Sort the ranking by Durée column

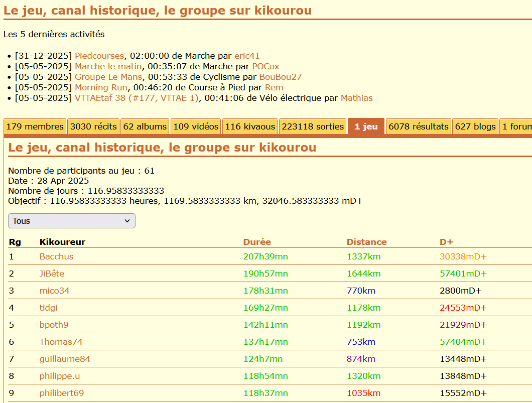257,242
